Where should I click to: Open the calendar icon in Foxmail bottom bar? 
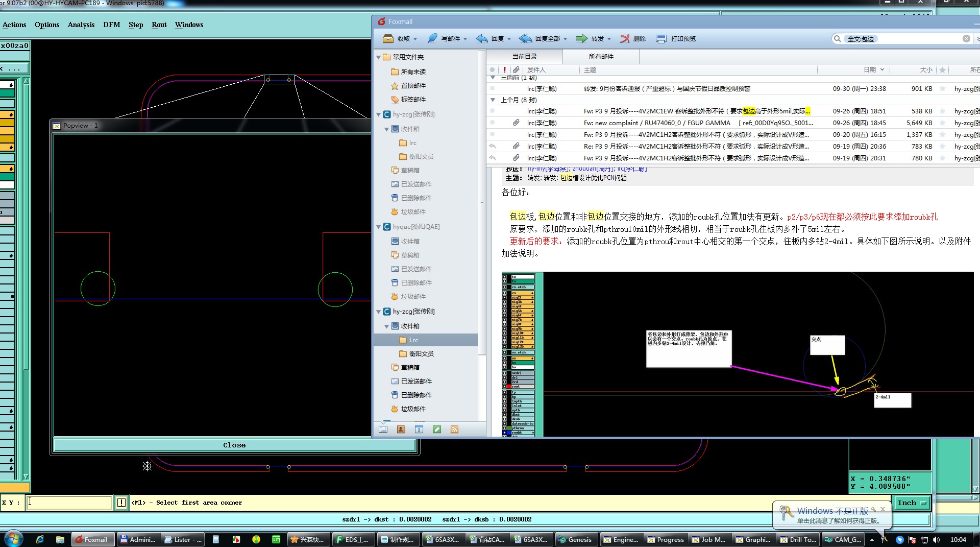pyautogui.click(x=419, y=430)
